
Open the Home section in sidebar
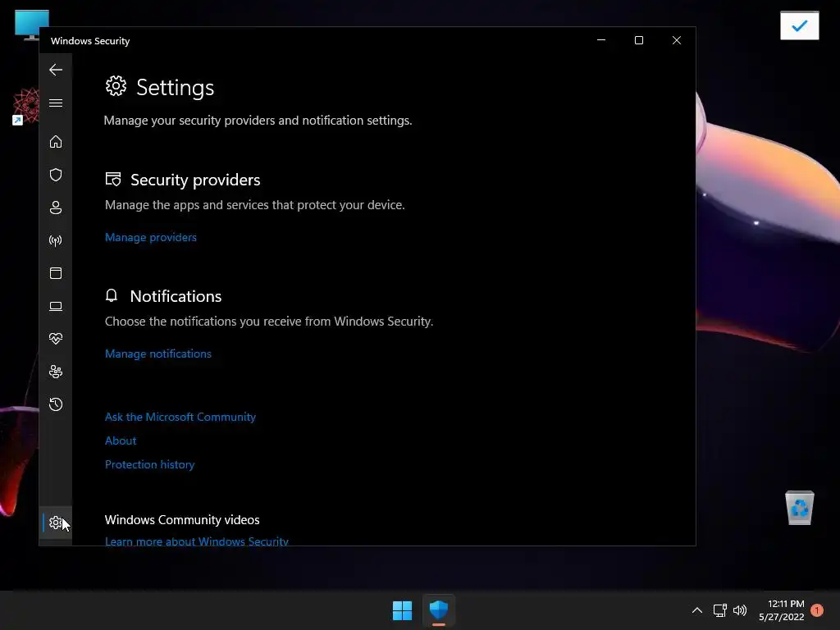(56, 141)
